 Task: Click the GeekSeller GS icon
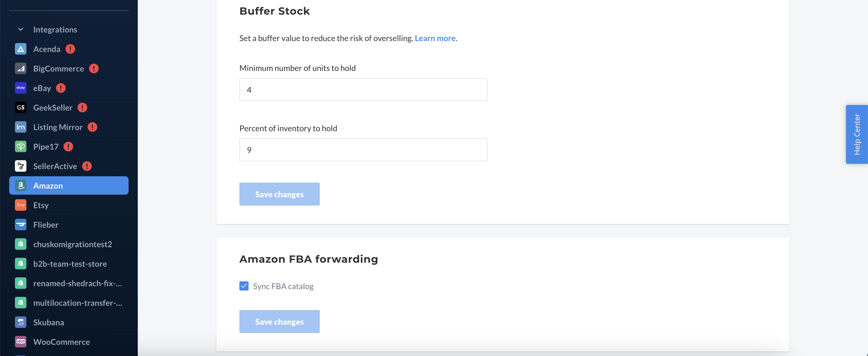tap(21, 108)
